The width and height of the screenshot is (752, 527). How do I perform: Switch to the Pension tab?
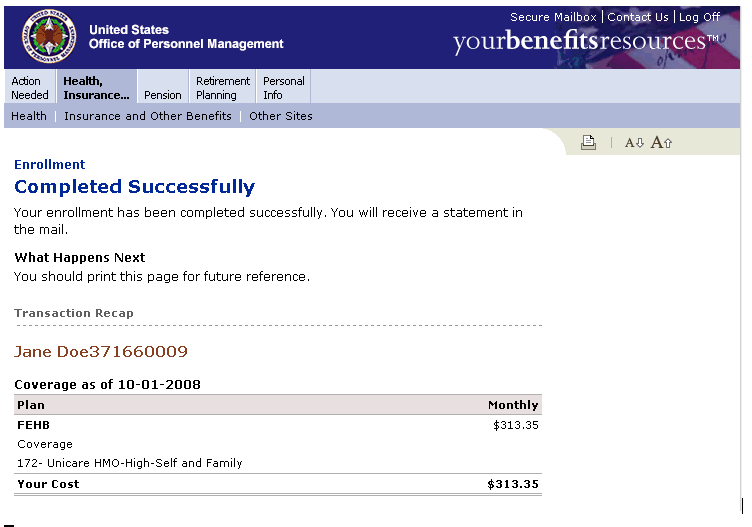pos(163,95)
